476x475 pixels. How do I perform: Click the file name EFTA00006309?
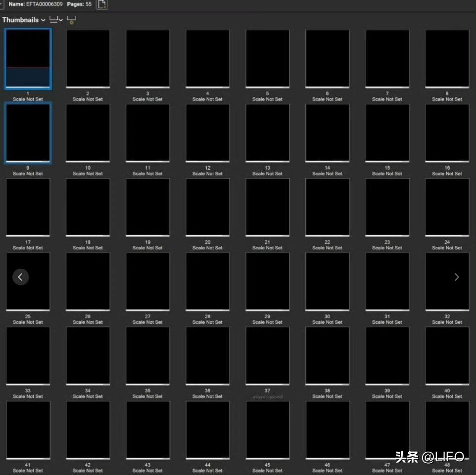coord(45,4)
